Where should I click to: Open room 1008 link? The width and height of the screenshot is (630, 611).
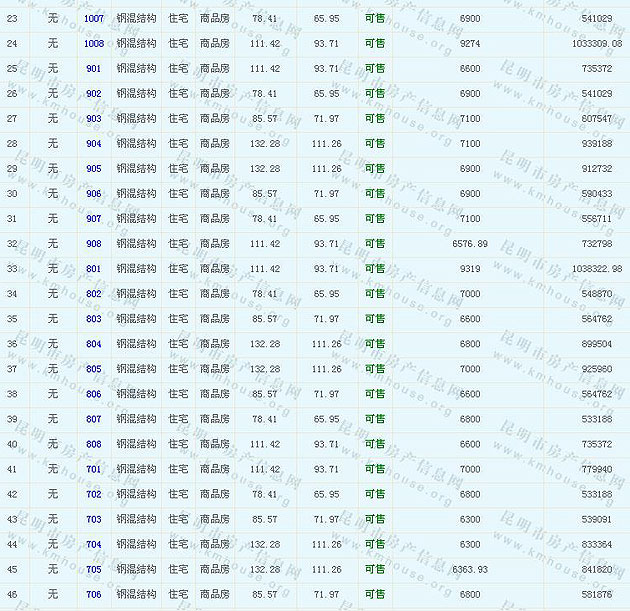tap(93, 44)
